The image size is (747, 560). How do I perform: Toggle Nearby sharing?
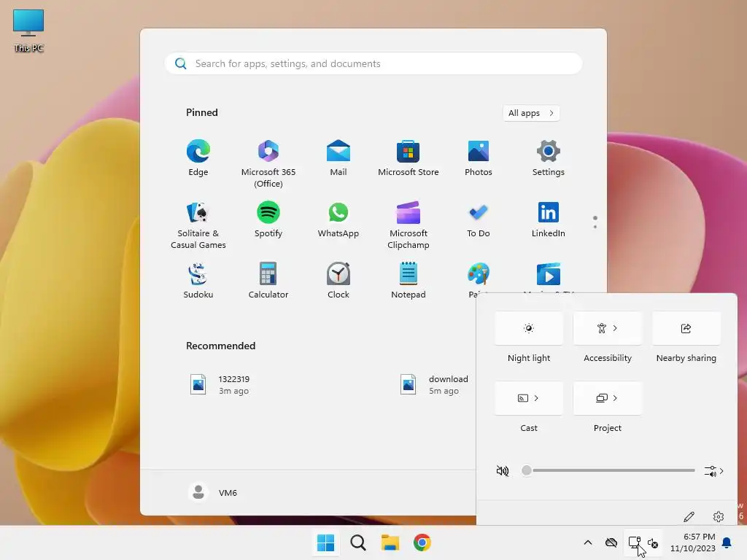[686, 328]
